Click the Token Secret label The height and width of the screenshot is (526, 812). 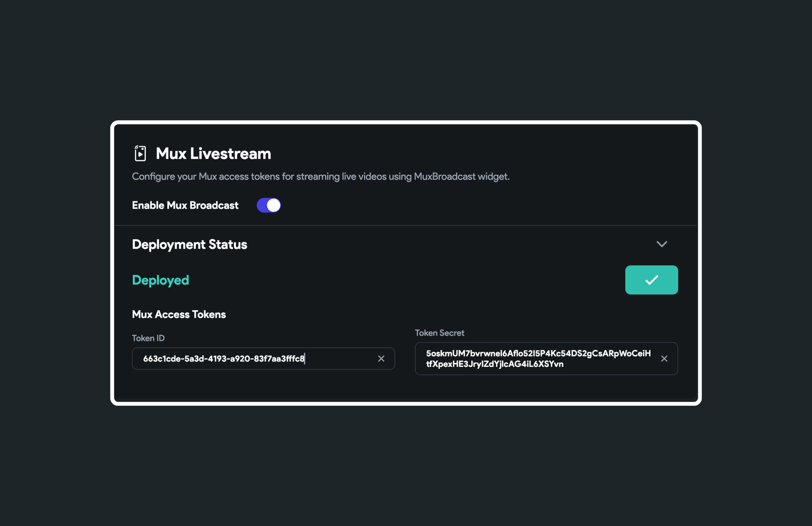coord(439,333)
